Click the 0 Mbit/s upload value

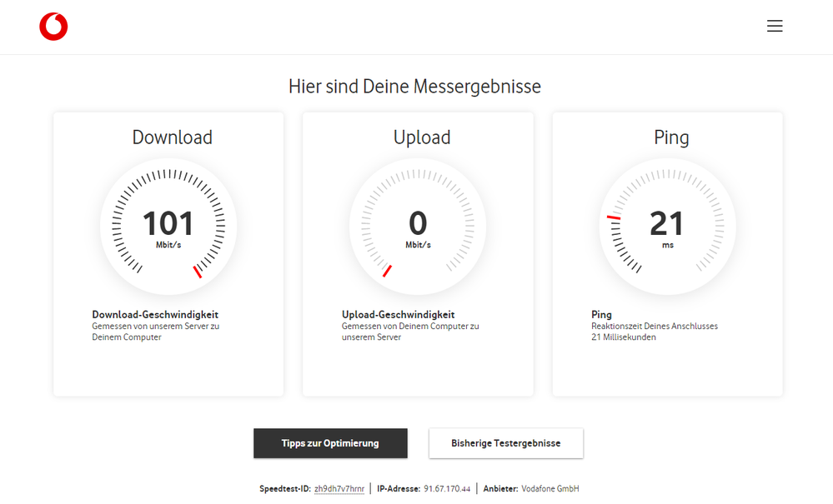(417, 223)
